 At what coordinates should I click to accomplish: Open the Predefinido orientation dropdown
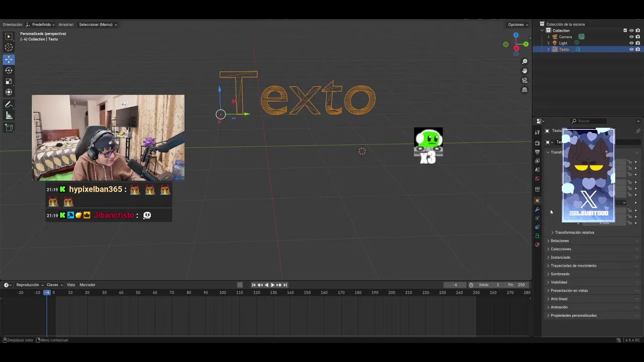(40, 25)
